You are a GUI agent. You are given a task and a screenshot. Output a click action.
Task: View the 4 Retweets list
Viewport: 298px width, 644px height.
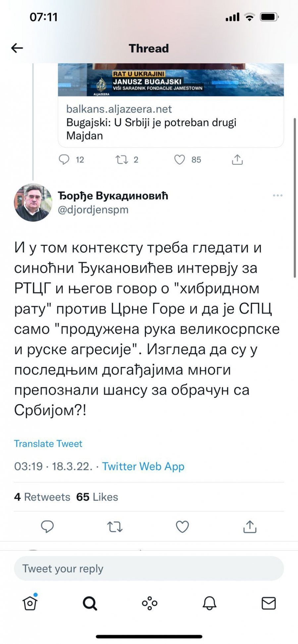pos(42,497)
